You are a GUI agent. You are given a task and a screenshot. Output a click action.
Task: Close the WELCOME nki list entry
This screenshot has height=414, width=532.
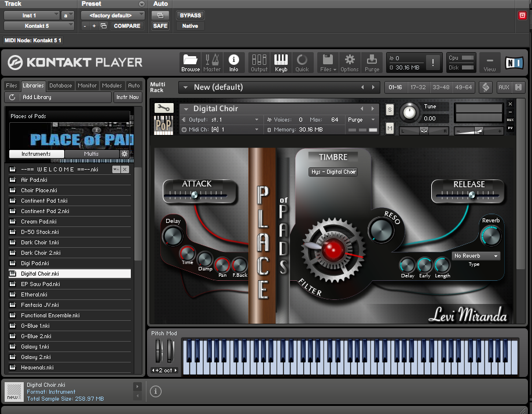click(125, 169)
